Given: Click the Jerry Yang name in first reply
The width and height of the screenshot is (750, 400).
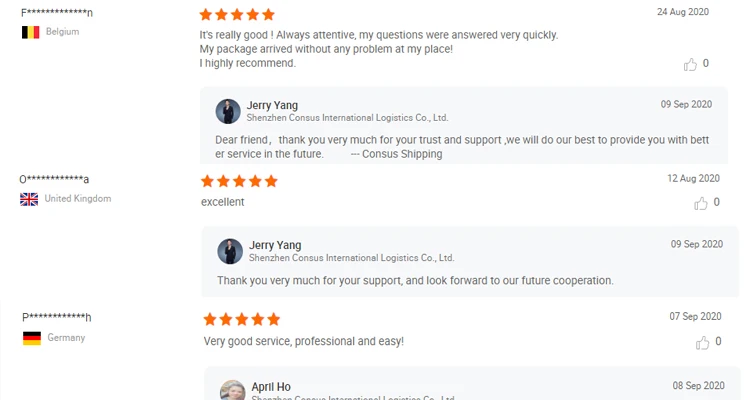Looking at the screenshot, I should pos(272,105).
